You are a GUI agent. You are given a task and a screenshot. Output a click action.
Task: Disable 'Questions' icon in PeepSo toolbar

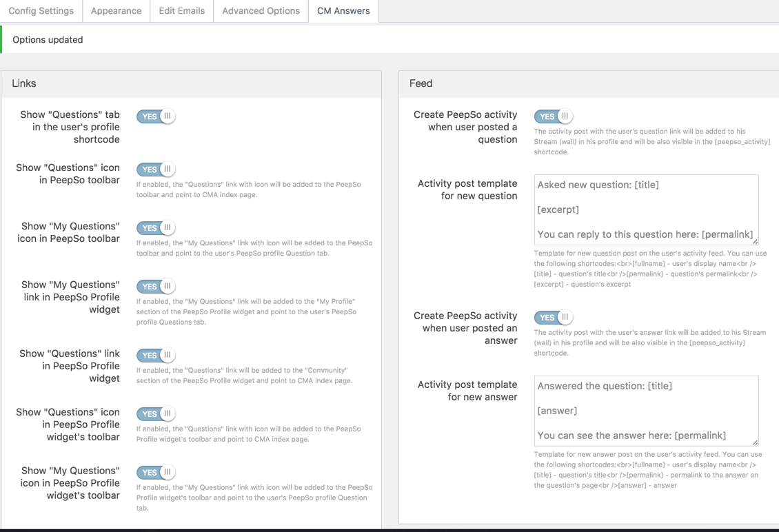pyautogui.click(x=156, y=170)
